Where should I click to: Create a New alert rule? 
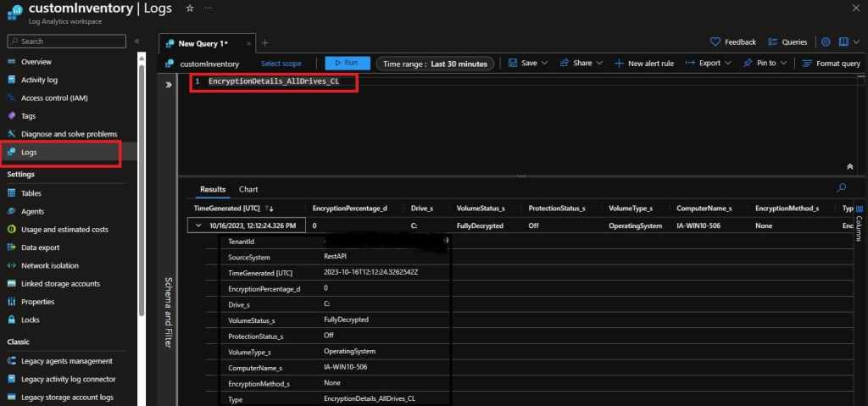point(644,63)
